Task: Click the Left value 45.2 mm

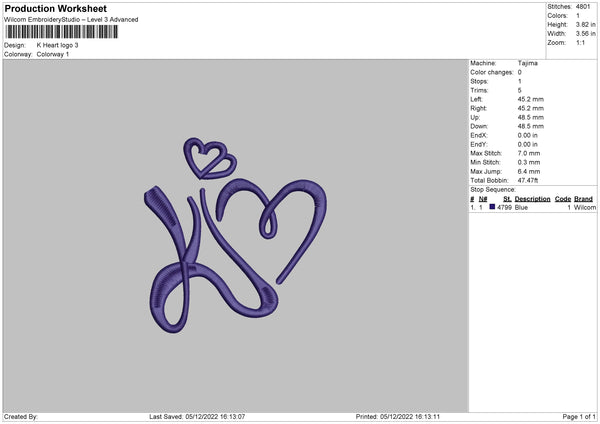Action: pos(530,99)
